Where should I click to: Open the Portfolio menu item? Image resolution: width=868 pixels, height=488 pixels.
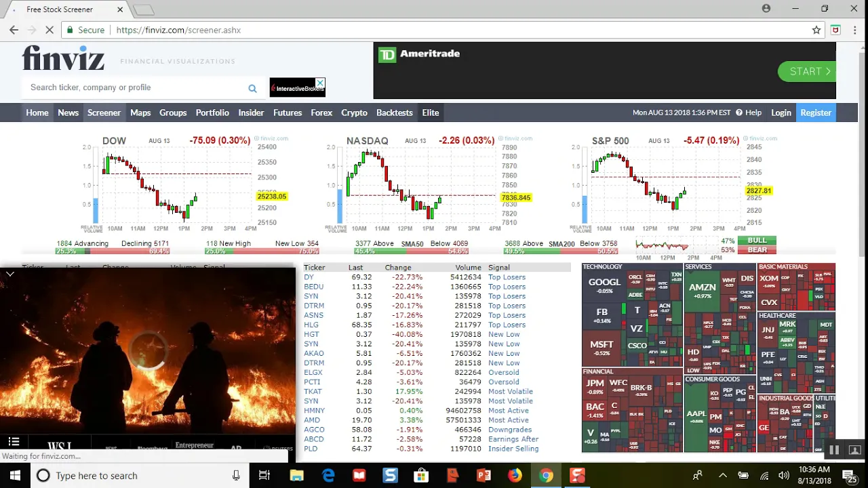coord(212,113)
